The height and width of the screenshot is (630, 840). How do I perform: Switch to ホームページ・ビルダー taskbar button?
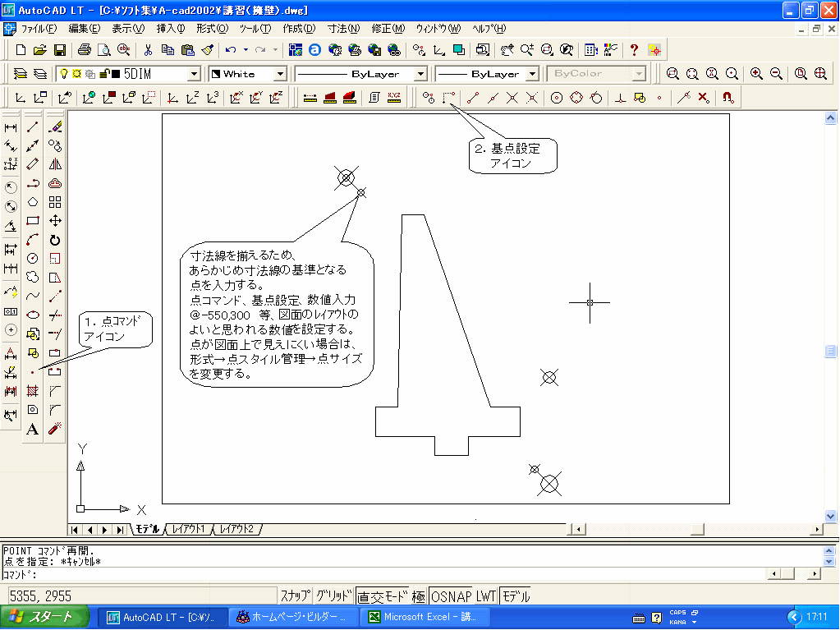tap(294, 617)
